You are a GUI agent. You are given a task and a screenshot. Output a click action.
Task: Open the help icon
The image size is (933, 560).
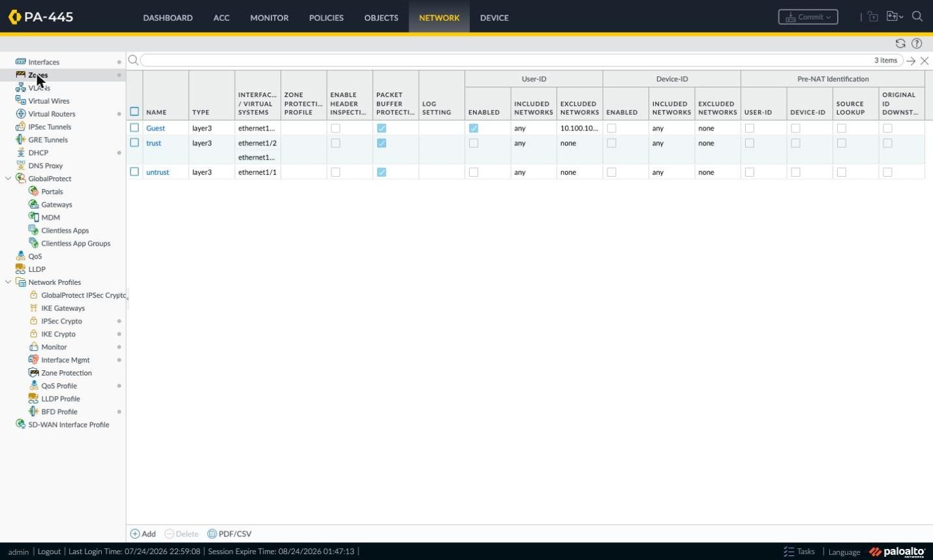click(x=917, y=44)
